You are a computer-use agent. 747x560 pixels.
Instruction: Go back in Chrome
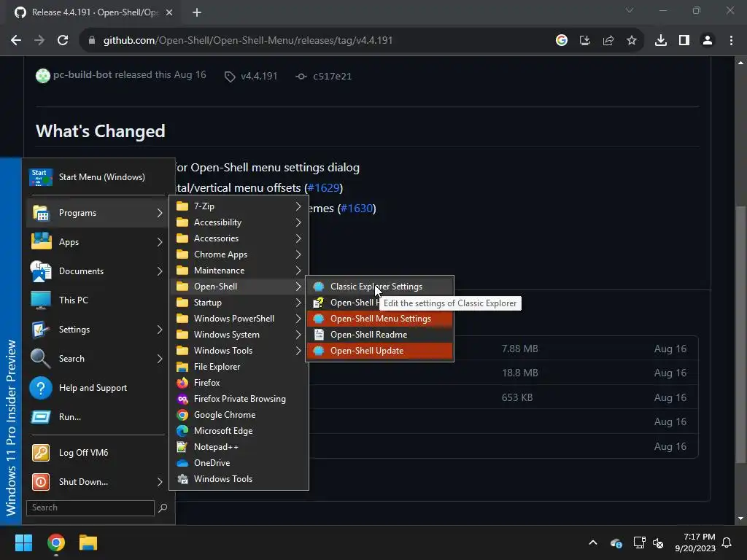coord(16,41)
